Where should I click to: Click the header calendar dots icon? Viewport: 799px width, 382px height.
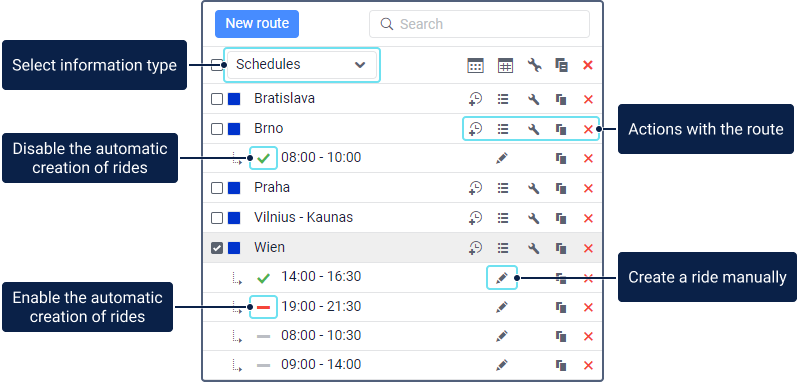point(475,66)
